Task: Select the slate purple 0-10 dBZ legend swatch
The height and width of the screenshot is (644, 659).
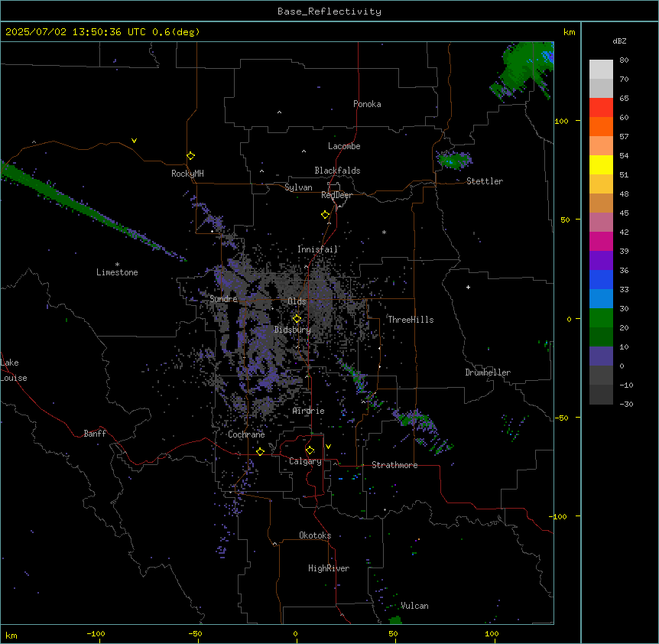Action: point(601,356)
